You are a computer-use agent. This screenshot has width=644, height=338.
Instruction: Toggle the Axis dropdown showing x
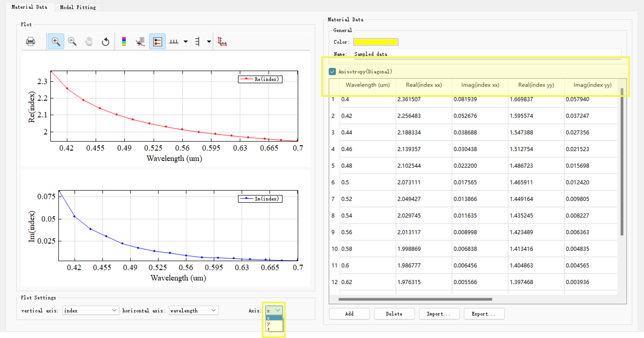pyautogui.click(x=274, y=310)
